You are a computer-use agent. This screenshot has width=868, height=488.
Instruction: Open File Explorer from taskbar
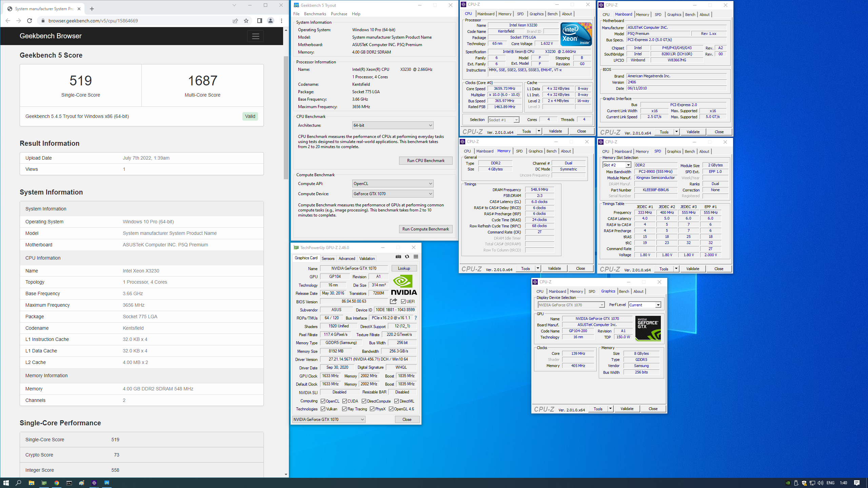coord(31,483)
